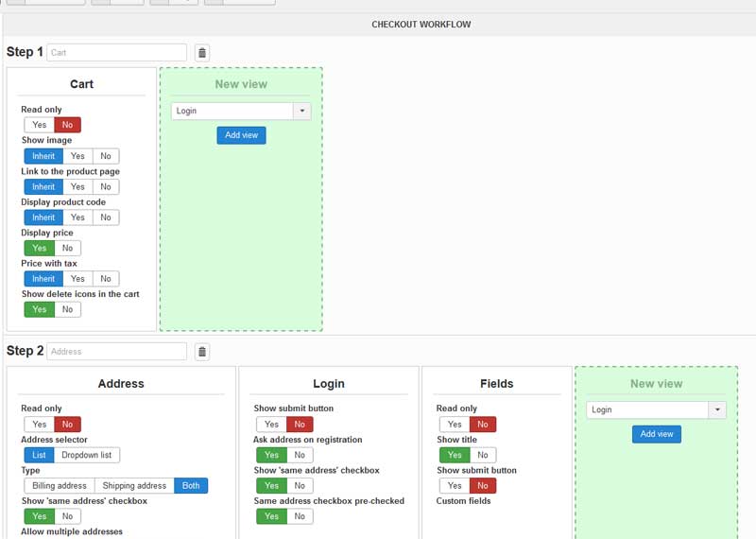
Task: Set Address view Read only to Yes
Action: 39,425
